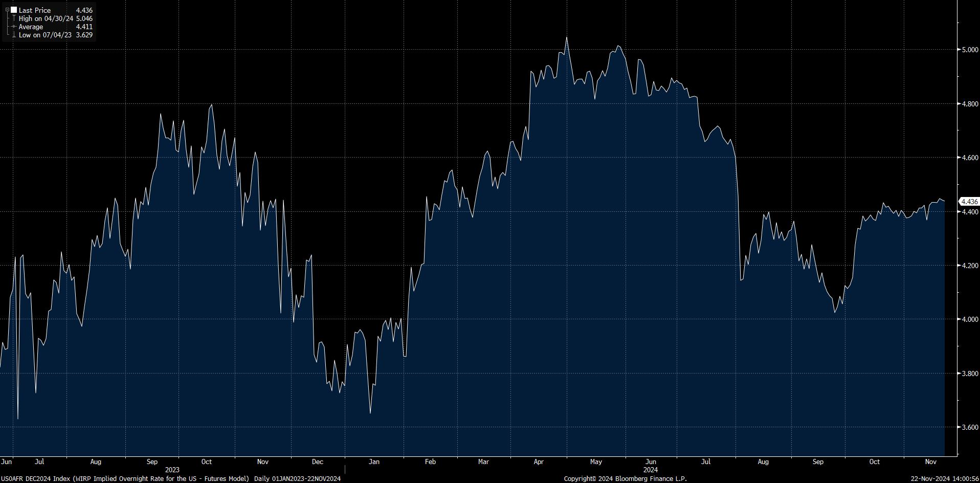Click the 4.600 y-axis label
Screen dimensions: 980x483
[970, 158]
